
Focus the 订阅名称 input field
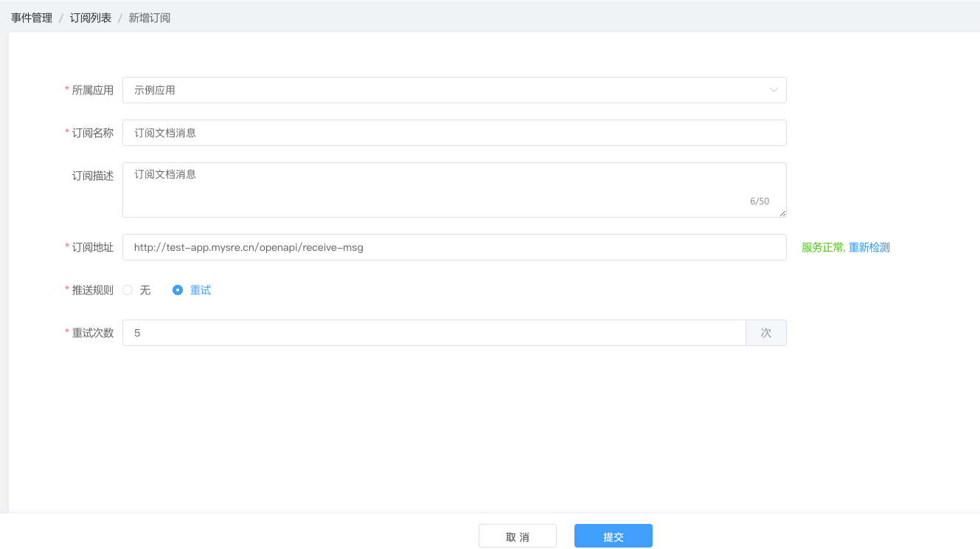pyautogui.click(x=453, y=133)
